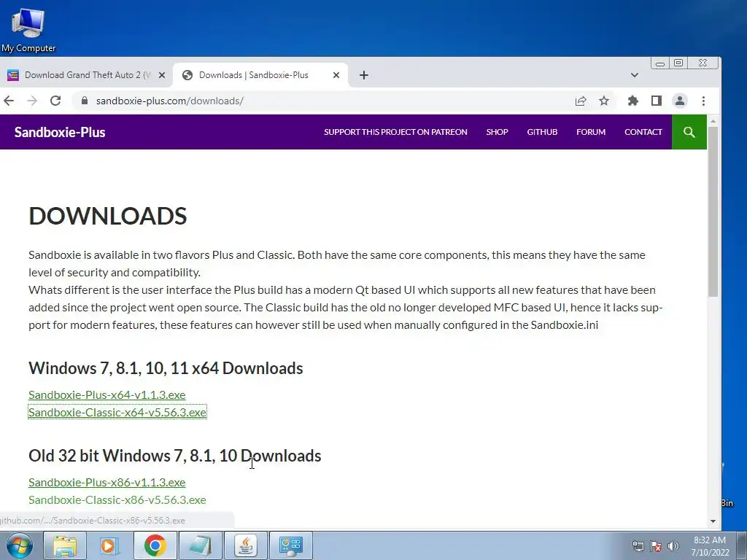Download Sandboxie-Classic-x64-v5.56.3.exe
The image size is (747, 560).
117,413
